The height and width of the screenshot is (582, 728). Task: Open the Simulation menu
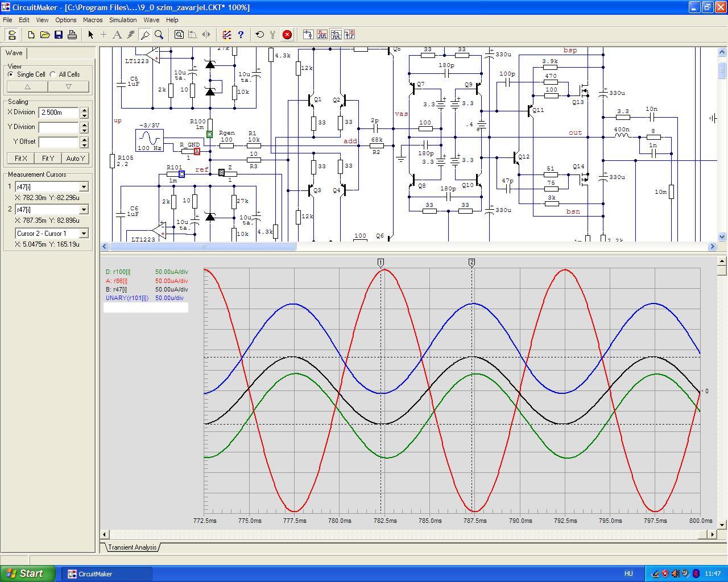tap(123, 20)
